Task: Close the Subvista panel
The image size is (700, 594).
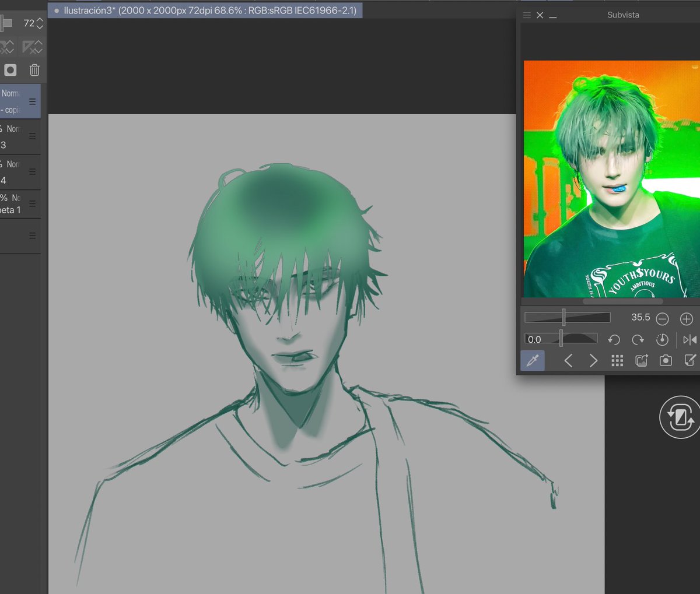Action: click(540, 15)
